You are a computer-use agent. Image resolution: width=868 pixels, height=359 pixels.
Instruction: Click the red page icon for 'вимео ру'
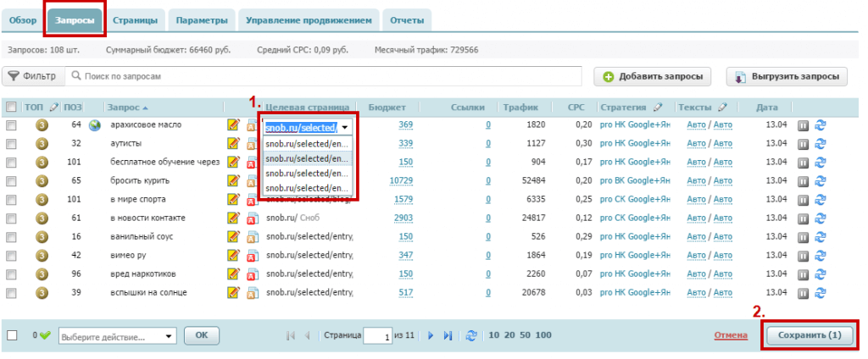252,256
